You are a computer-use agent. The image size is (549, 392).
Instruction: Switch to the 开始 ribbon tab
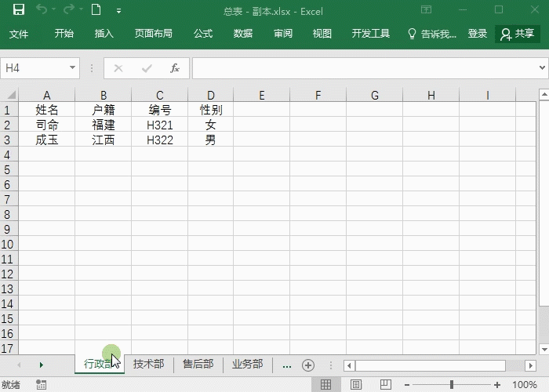point(64,34)
